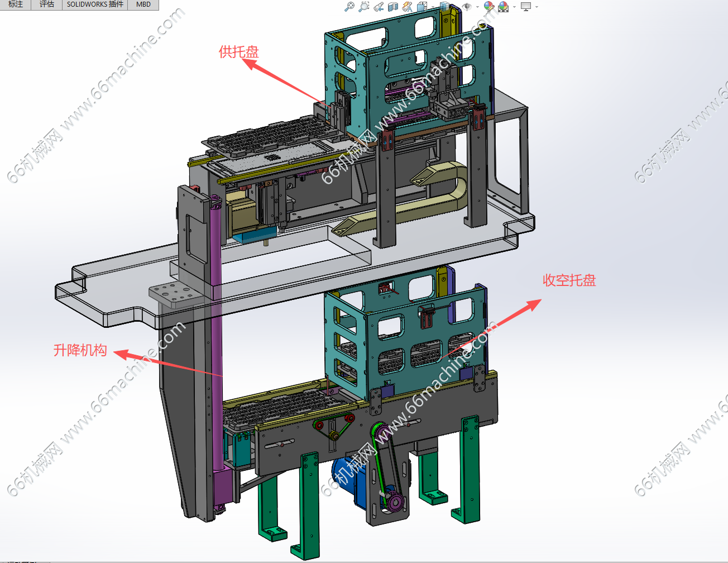Switch to the 标注 tab
The image size is (728, 563).
click(x=16, y=4)
